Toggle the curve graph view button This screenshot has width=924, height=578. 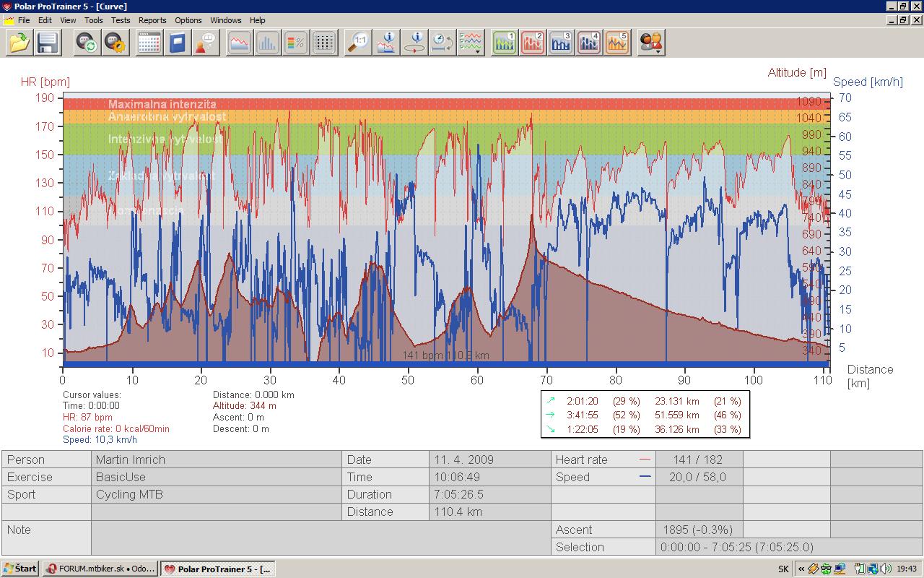(x=240, y=43)
